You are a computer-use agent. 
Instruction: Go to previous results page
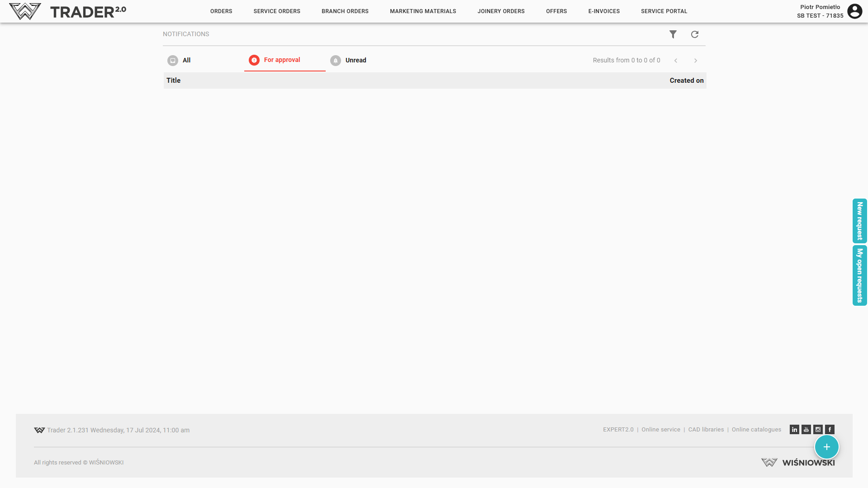(676, 61)
